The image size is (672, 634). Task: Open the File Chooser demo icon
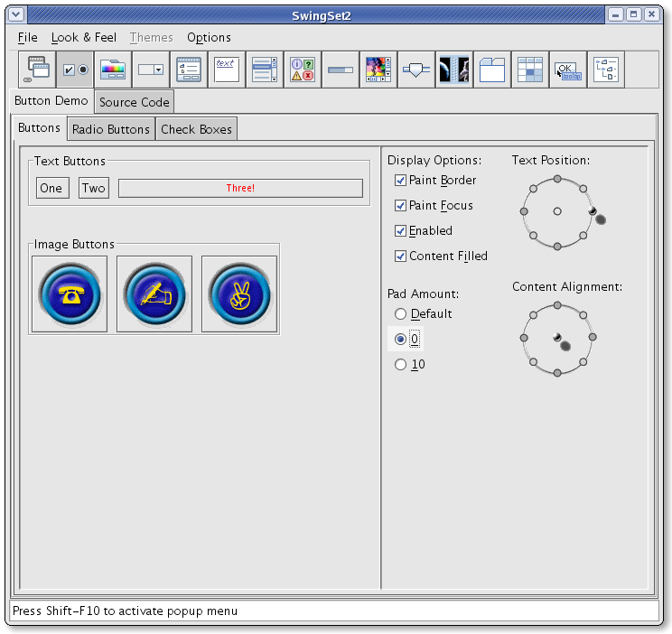(x=189, y=70)
